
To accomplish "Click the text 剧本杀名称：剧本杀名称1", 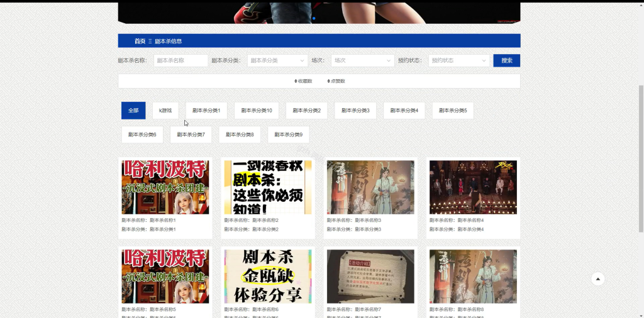I will (148, 221).
